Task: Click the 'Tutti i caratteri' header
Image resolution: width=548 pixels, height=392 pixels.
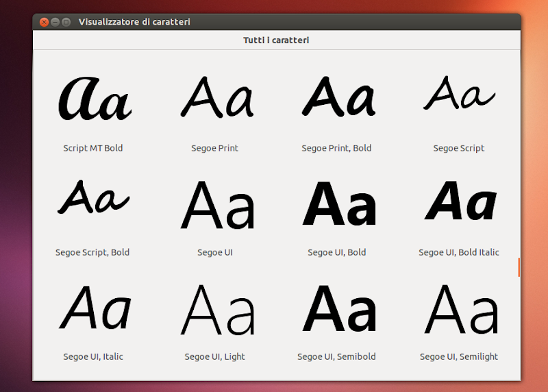Action: pos(276,40)
